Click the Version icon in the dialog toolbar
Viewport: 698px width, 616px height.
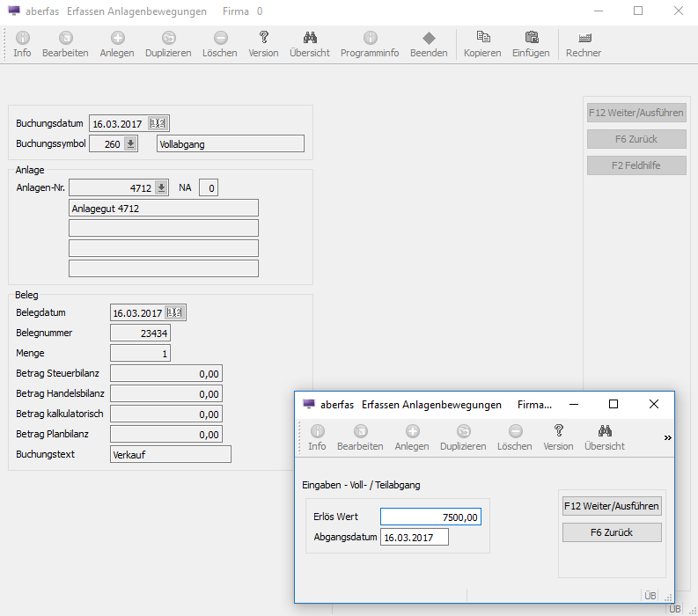tap(558, 432)
